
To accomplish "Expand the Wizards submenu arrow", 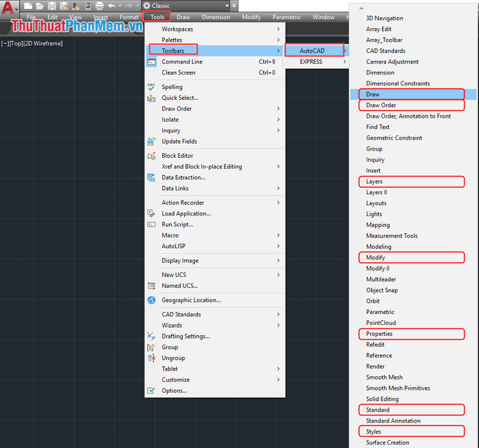I will [x=279, y=326].
